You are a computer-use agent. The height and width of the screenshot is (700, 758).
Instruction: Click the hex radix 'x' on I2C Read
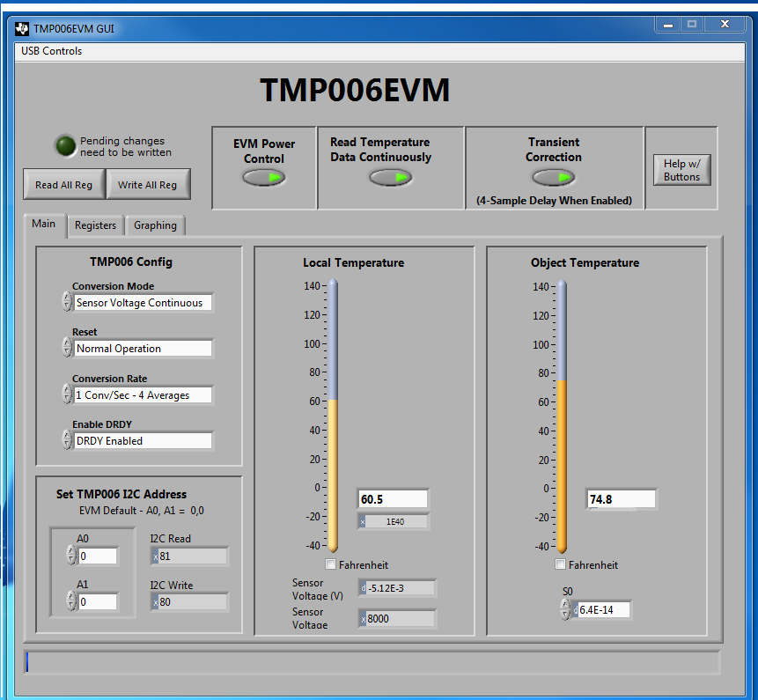[x=156, y=556]
